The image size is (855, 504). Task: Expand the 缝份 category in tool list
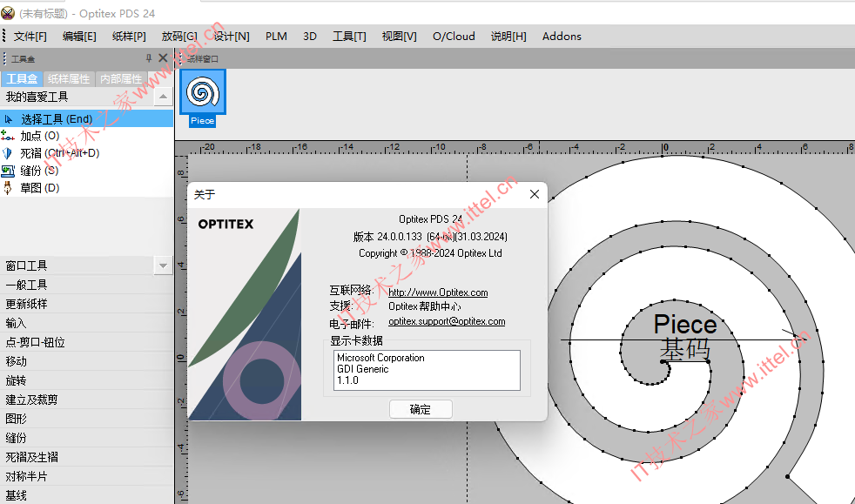tap(87, 438)
